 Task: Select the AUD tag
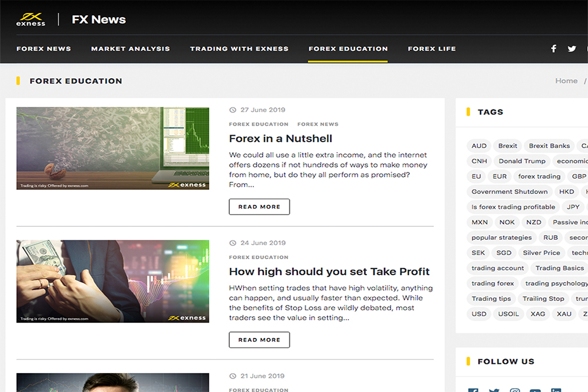(479, 146)
